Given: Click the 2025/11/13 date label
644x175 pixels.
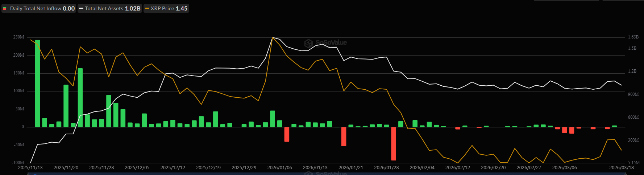Looking at the screenshot, I should (x=30, y=168).
